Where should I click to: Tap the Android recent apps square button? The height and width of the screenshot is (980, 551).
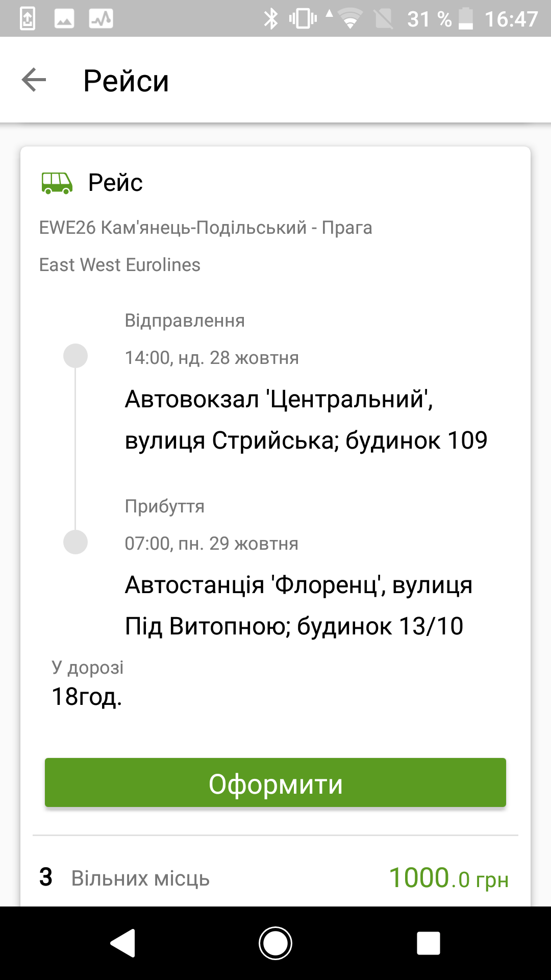pos(428,943)
